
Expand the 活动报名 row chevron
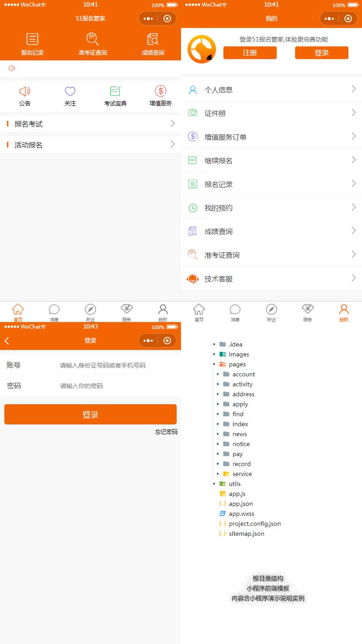click(172, 144)
